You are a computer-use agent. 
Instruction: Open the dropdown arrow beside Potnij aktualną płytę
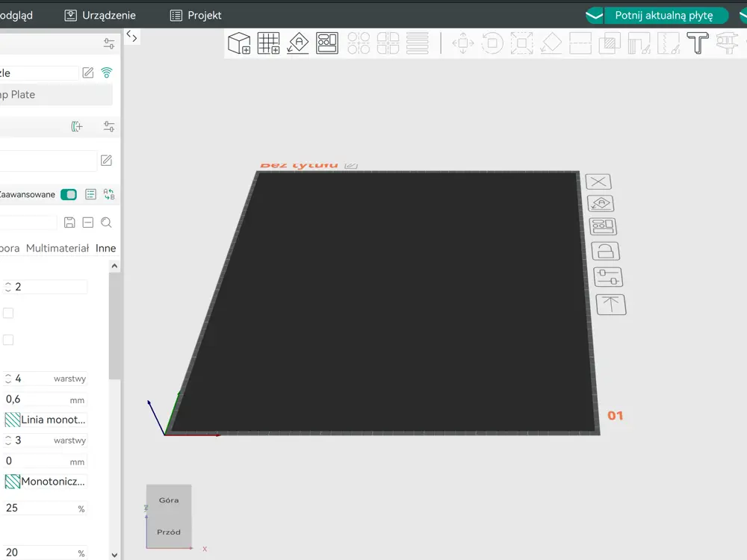click(594, 15)
